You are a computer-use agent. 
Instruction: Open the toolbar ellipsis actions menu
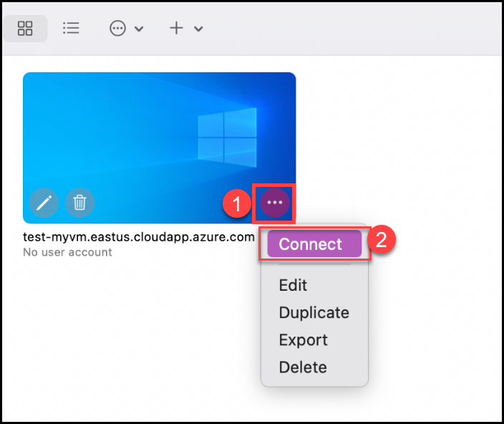117,28
